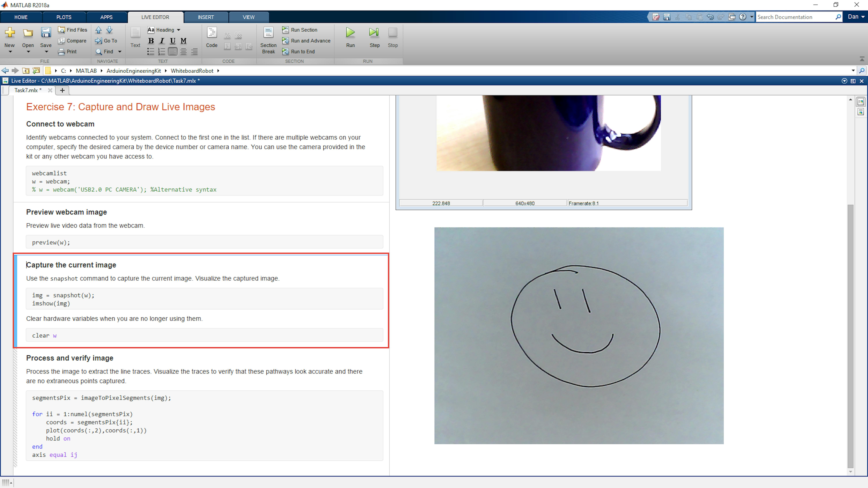Click the back navigation arrow in address bar
The height and width of the screenshot is (488, 868).
click(5, 71)
